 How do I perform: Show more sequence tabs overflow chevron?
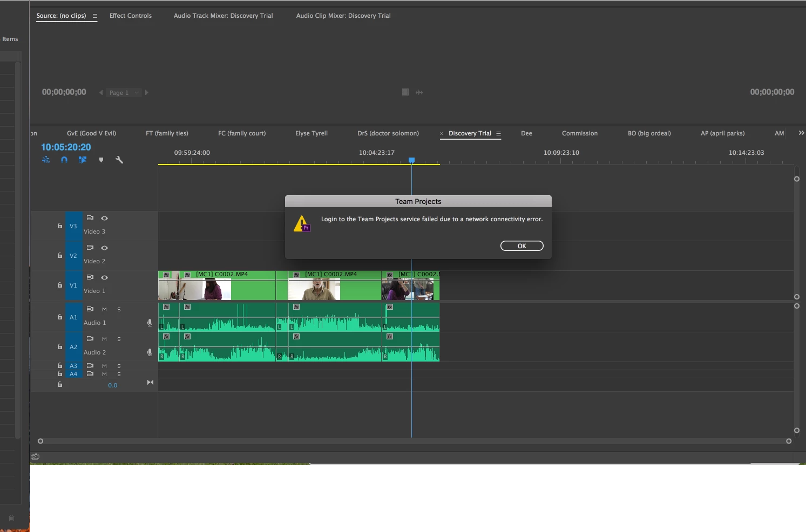point(801,133)
